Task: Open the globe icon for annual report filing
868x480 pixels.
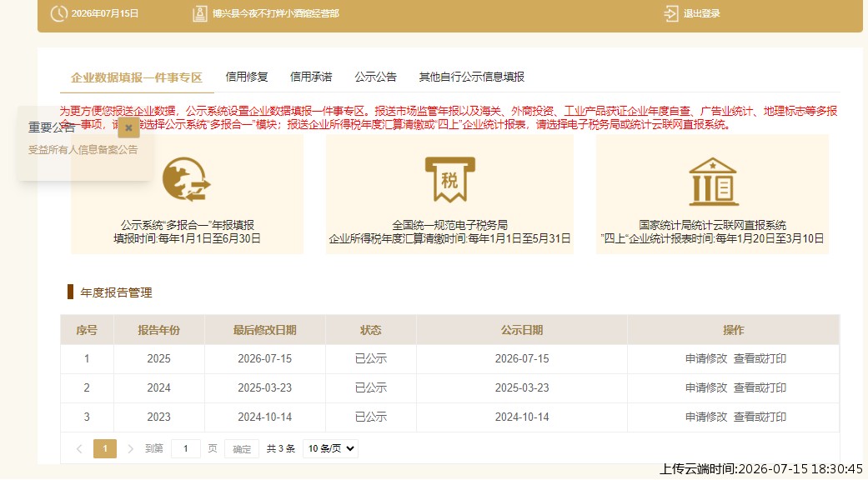Action: tap(187, 179)
